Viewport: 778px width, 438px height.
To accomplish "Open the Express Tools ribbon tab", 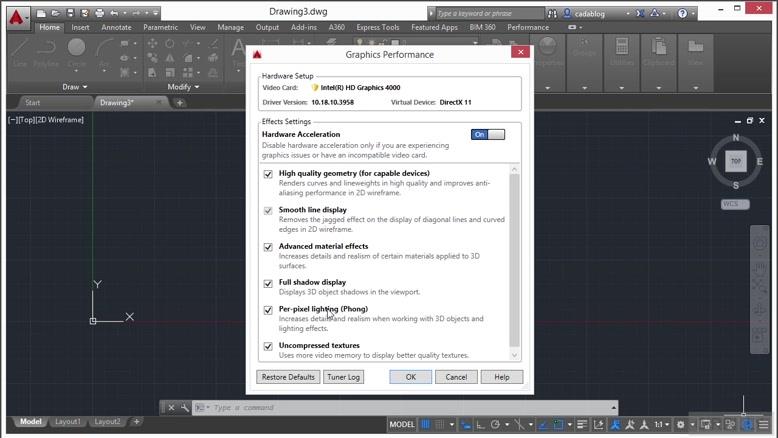I will [x=378, y=27].
